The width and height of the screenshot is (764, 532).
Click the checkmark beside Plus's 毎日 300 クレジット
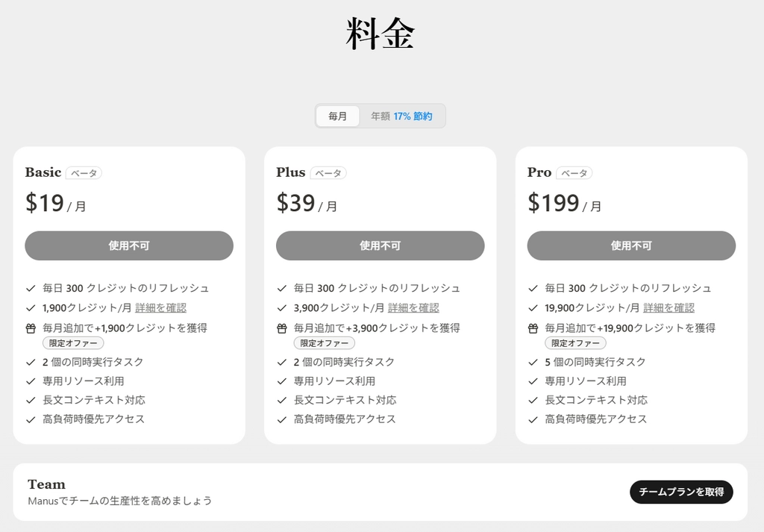pos(281,289)
